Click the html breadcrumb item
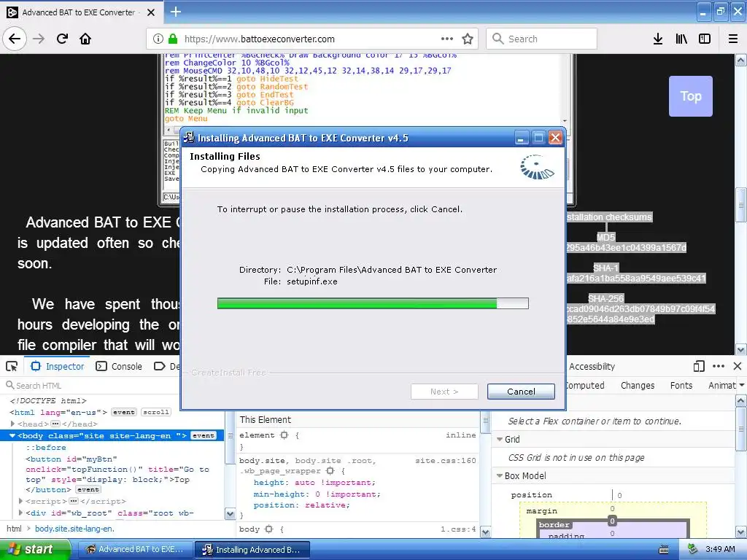This screenshot has height=560, width=747. tap(14, 529)
